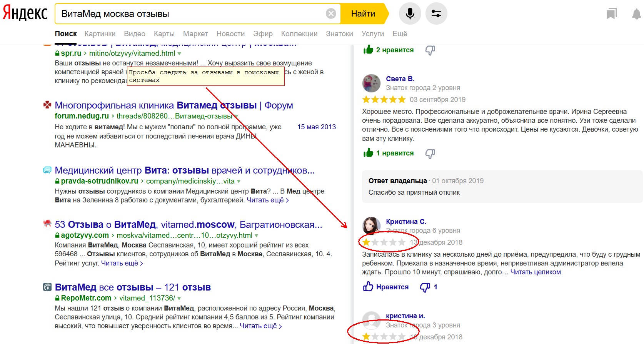Open saved bookmarks icon in the header
The height and width of the screenshot is (344, 644).
tap(611, 14)
